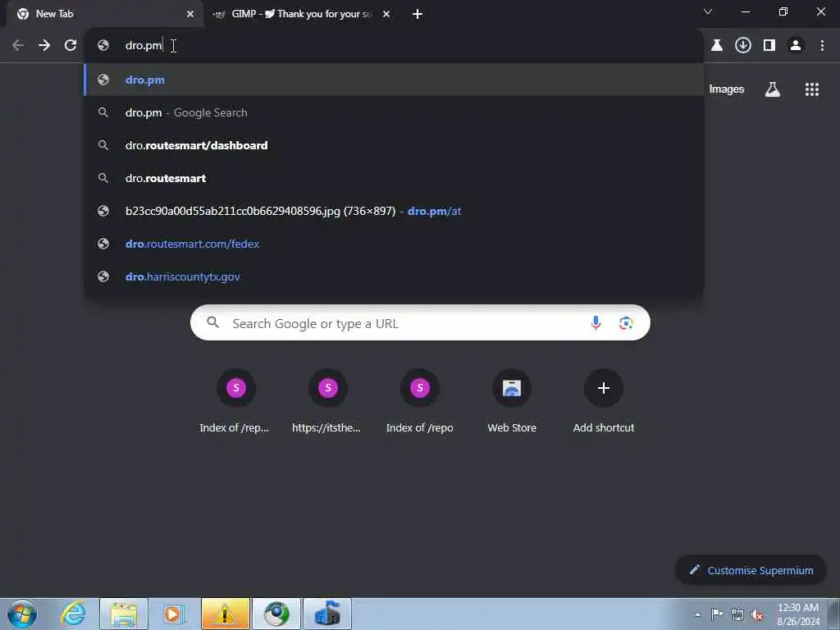
Task: Select the New Tab tab
Action: point(103,14)
